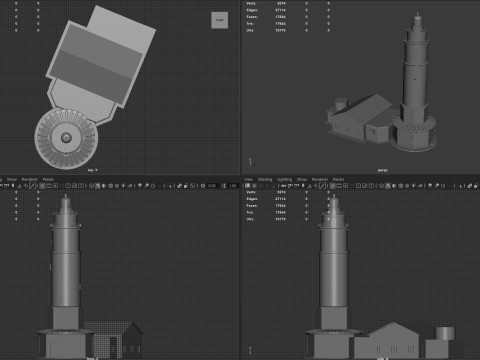The image size is (480, 360).
Task: Select circular lighthouse base in top viewport
Action: pos(66,138)
